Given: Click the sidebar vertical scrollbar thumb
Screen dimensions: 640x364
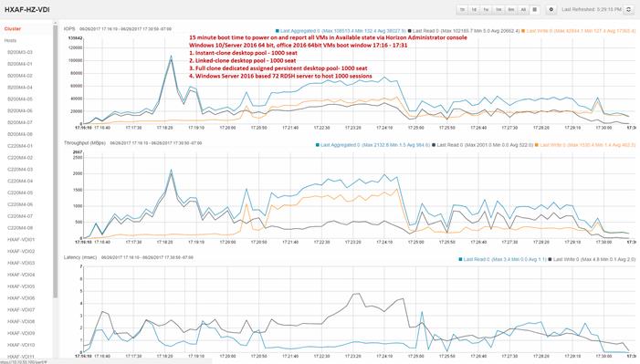Looking at the screenshot, I should tap(56, 161).
